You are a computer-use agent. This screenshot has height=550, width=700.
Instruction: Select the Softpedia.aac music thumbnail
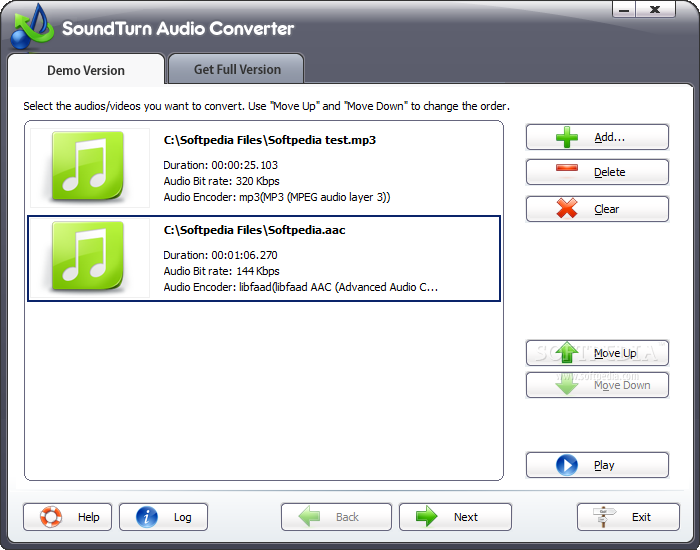[x=90, y=258]
